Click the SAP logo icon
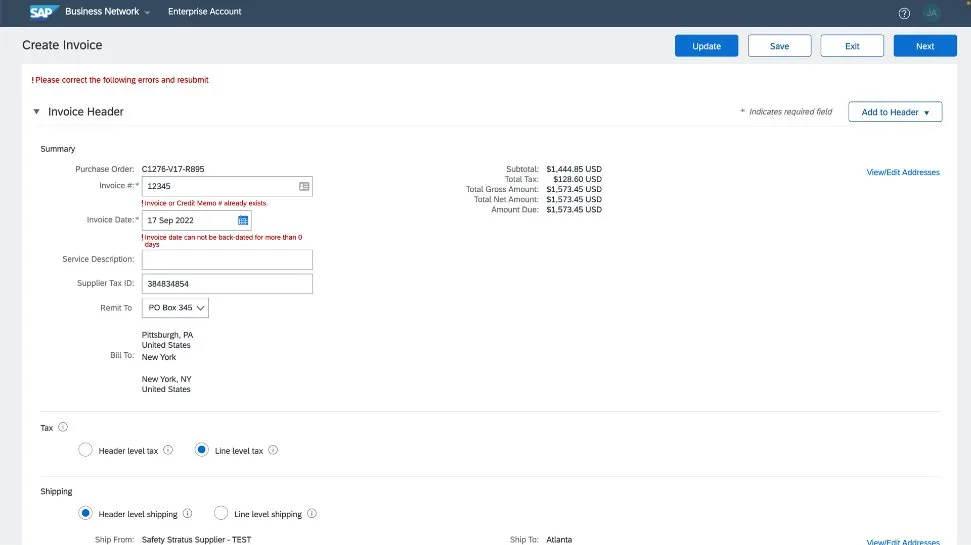The width and height of the screenshot is (971, 545). click(x=41, y=12)
